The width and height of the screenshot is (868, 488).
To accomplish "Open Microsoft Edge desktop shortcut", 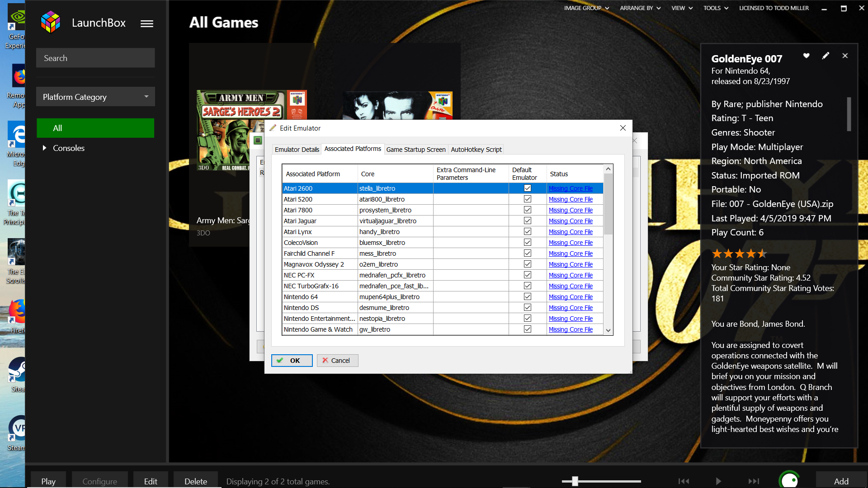I will (17, 143).
